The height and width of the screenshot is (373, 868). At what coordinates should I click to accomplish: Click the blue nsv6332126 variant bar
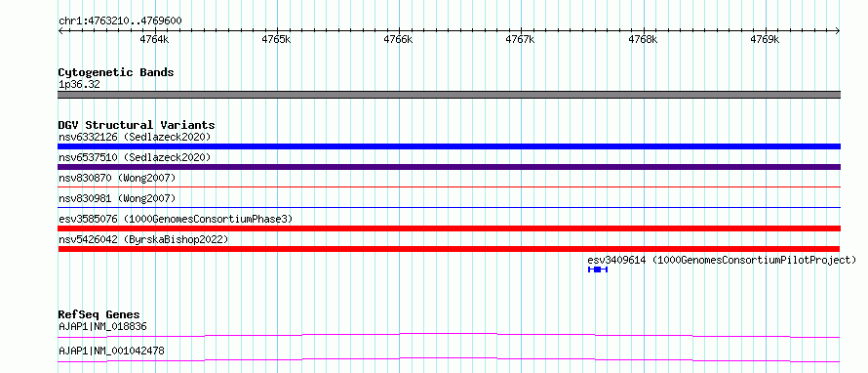(449, 146)
